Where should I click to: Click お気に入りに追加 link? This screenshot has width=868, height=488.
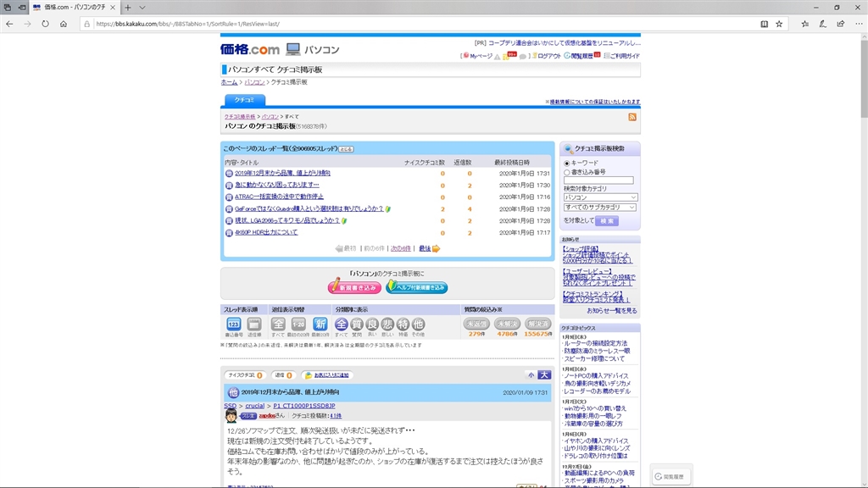[x=331, y=375]
